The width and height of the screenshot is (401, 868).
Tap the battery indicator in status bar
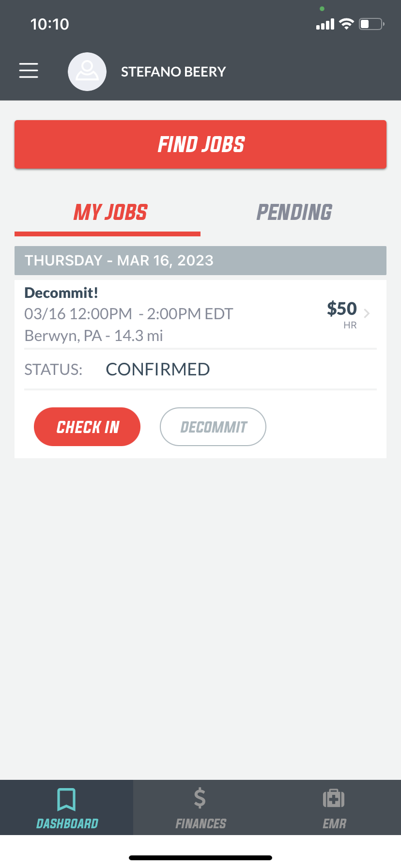[371, 24]
